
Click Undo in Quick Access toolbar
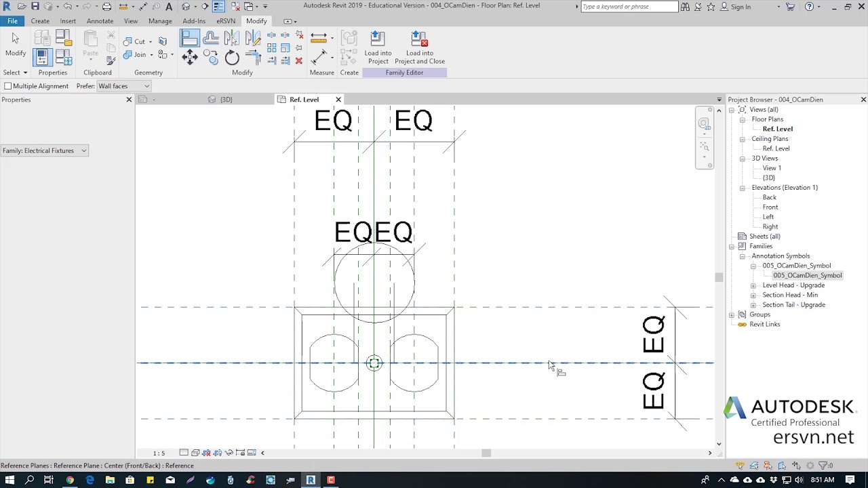[x=68, y=6]
